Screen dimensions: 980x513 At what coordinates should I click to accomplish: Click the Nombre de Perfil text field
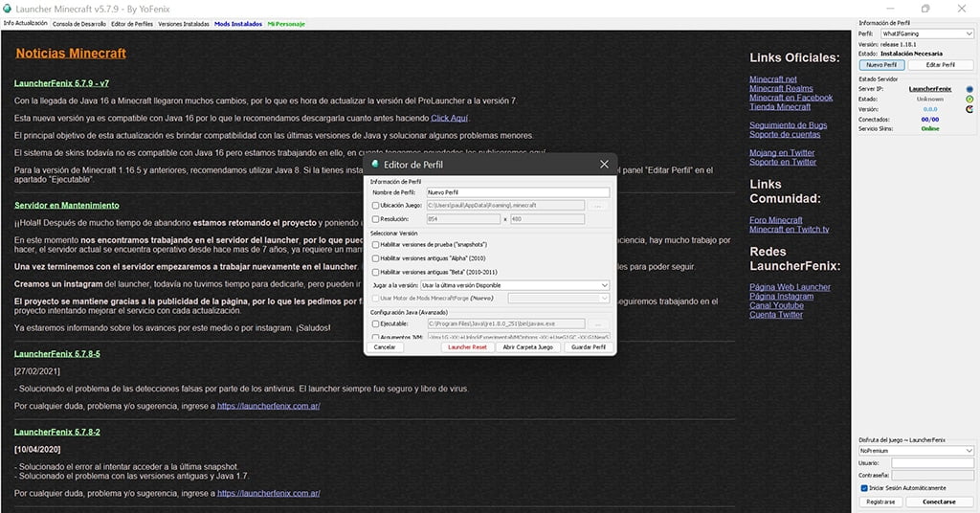coord(518,192)
